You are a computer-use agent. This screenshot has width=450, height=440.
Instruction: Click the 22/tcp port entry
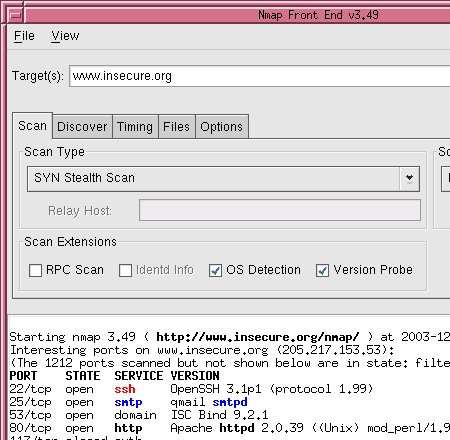(x=30, y=389)
